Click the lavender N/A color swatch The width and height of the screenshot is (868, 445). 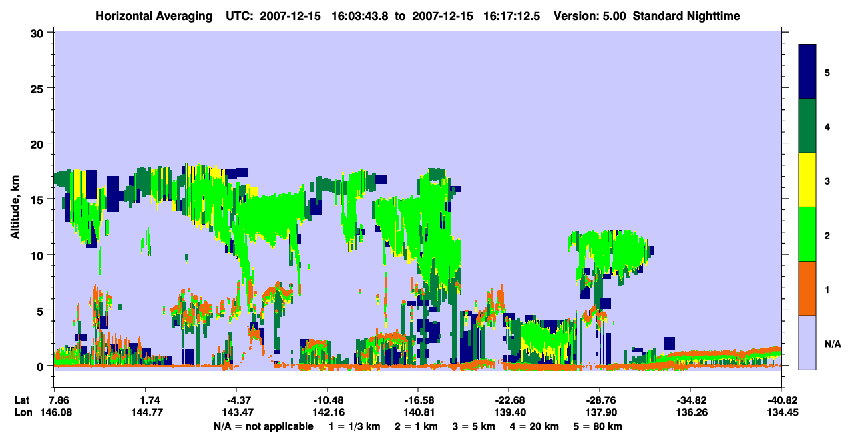tap(807, 342)
